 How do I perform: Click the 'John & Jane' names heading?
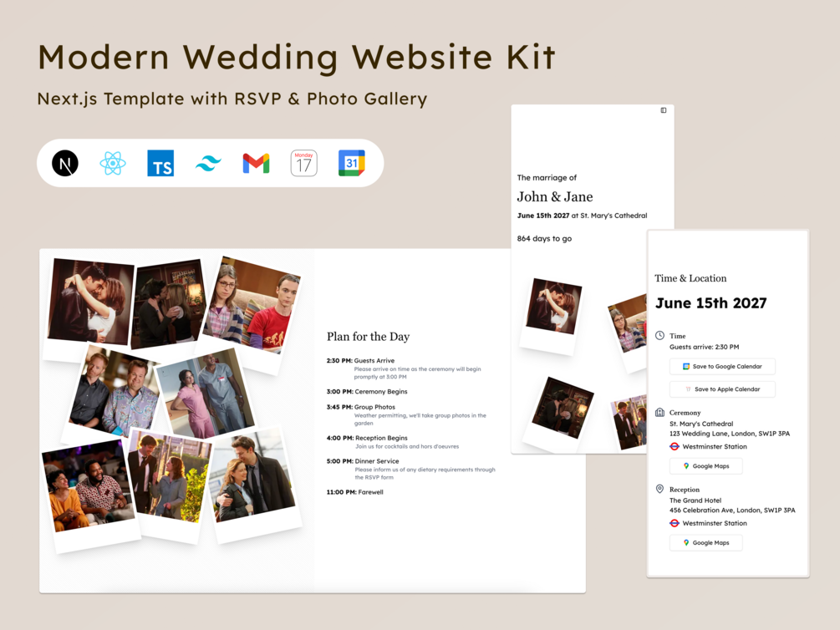tap(555, 196)
